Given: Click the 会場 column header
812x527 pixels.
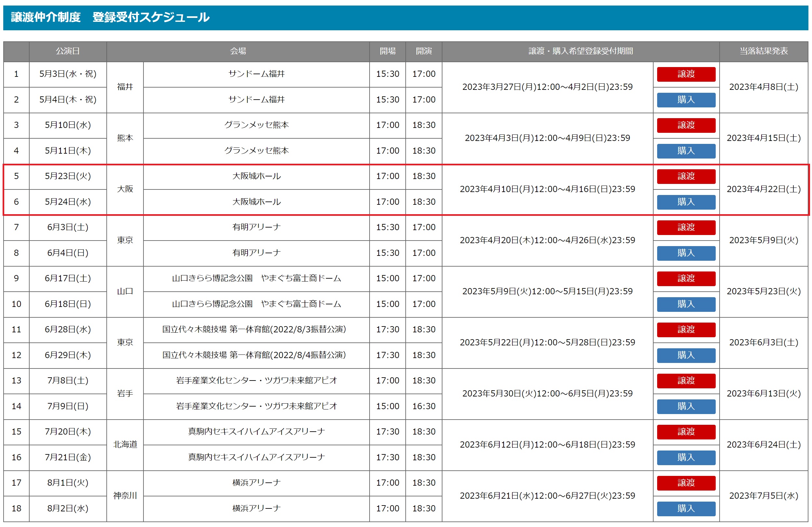Looking at the screenshot, I should click(238, 51).
